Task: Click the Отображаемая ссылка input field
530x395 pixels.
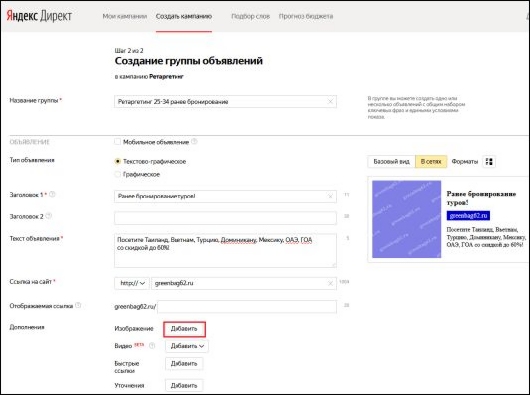Action: [x=247, y=307]
